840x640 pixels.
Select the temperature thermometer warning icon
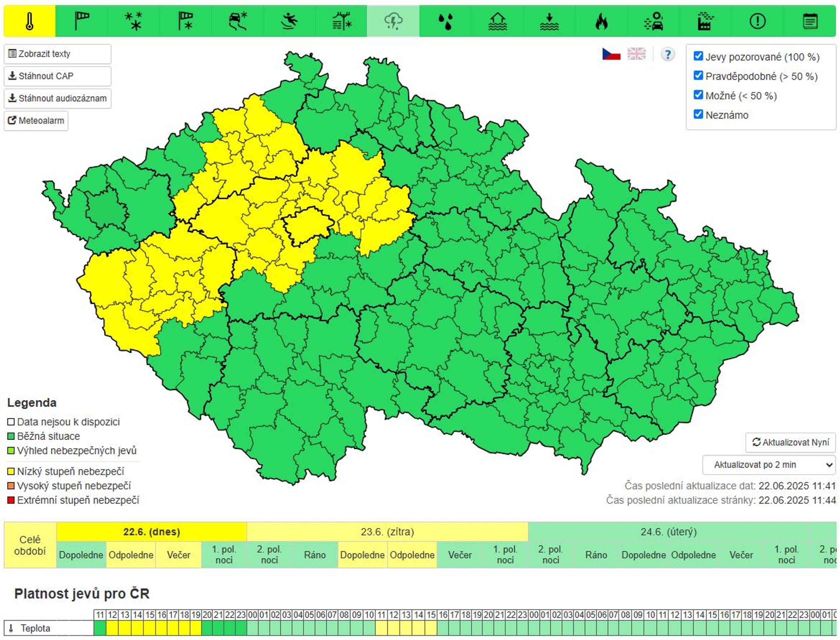tap(30, 21)
